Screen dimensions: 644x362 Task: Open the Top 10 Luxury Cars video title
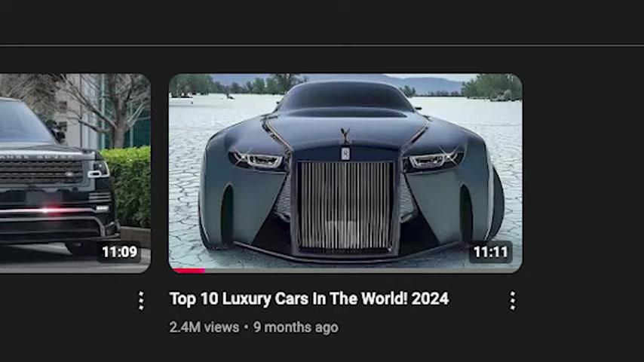point(309,299)
